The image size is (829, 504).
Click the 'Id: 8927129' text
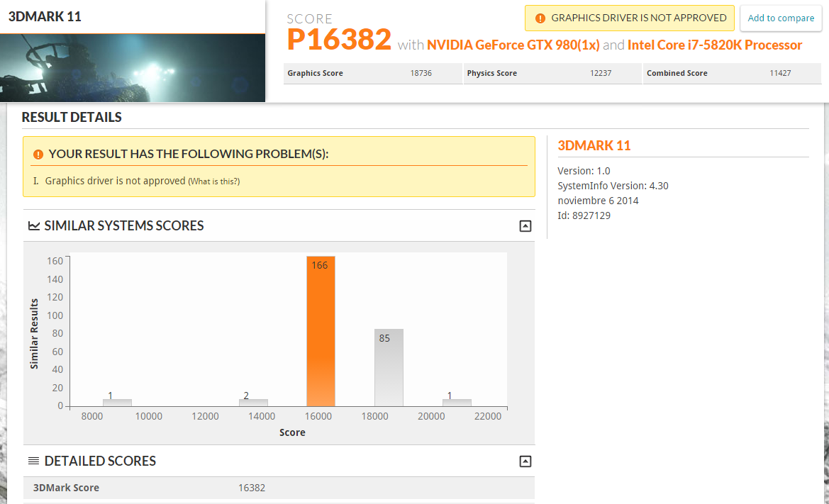584,215
